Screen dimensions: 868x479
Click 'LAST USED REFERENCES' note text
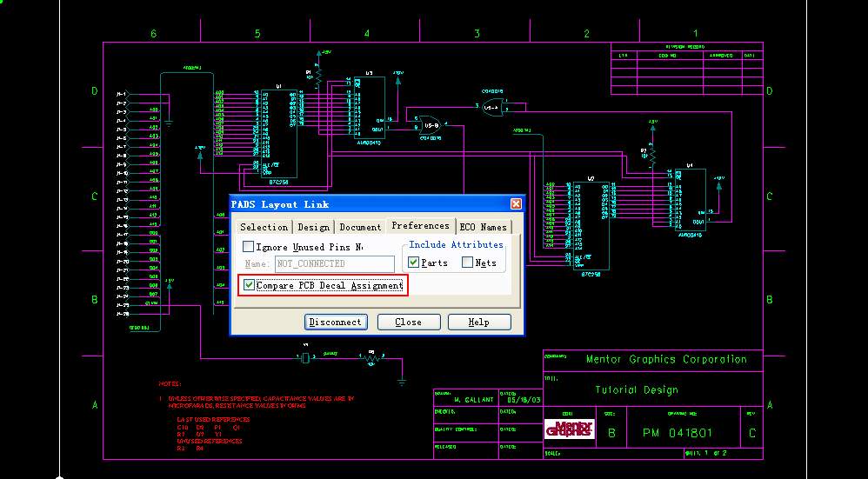213,419
